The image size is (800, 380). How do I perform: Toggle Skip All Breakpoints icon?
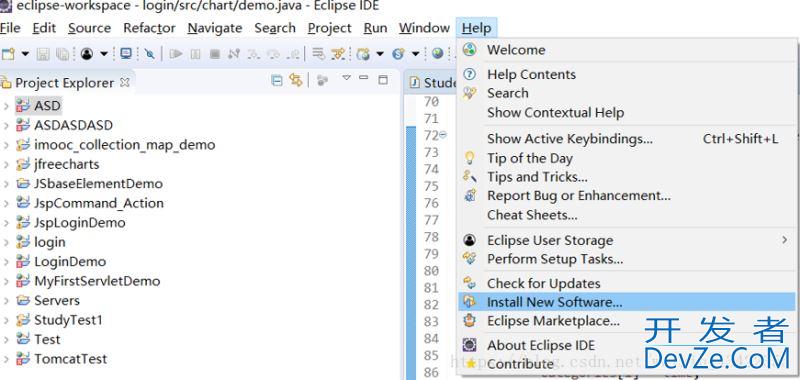click(149, 54)
